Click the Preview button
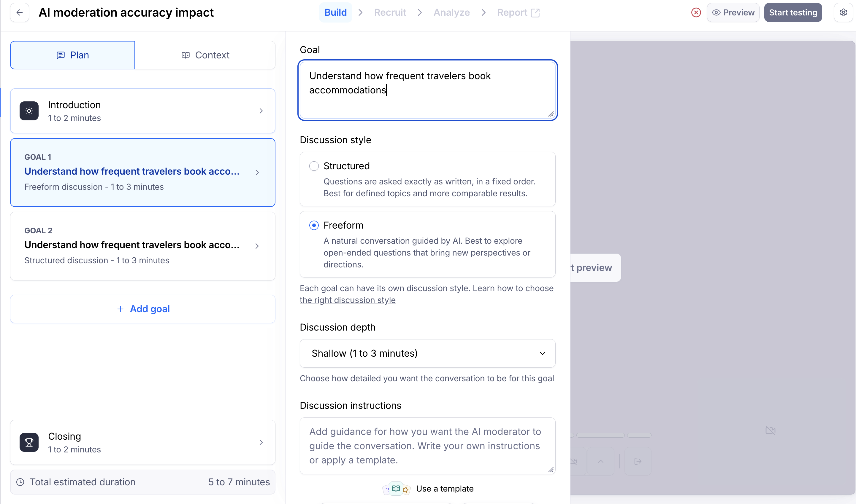856x504 pixels. pyautogui.click(x=733, y=12)
